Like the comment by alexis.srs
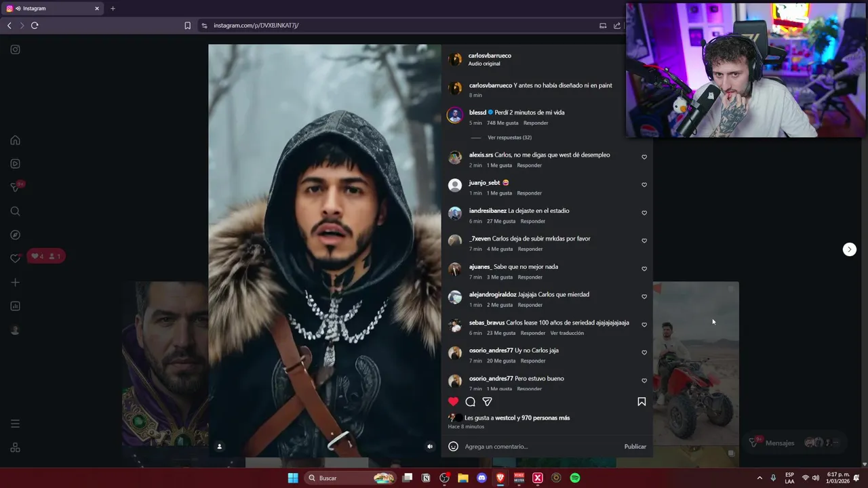 pos(644,157)
